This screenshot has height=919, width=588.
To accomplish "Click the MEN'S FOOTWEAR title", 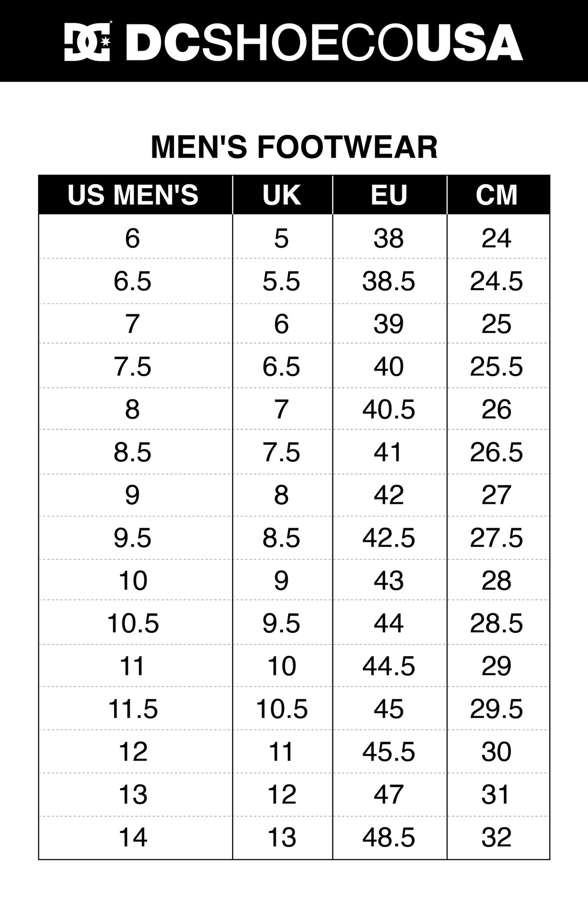I will (294, 147).
